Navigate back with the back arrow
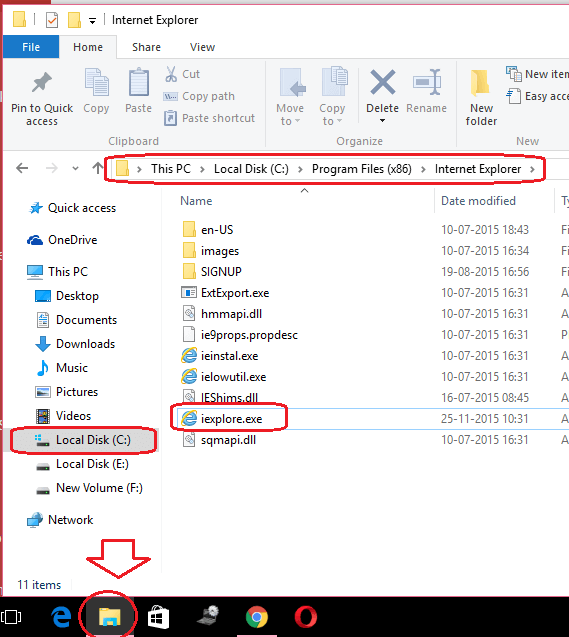The image size is (569, 637). 22,168
